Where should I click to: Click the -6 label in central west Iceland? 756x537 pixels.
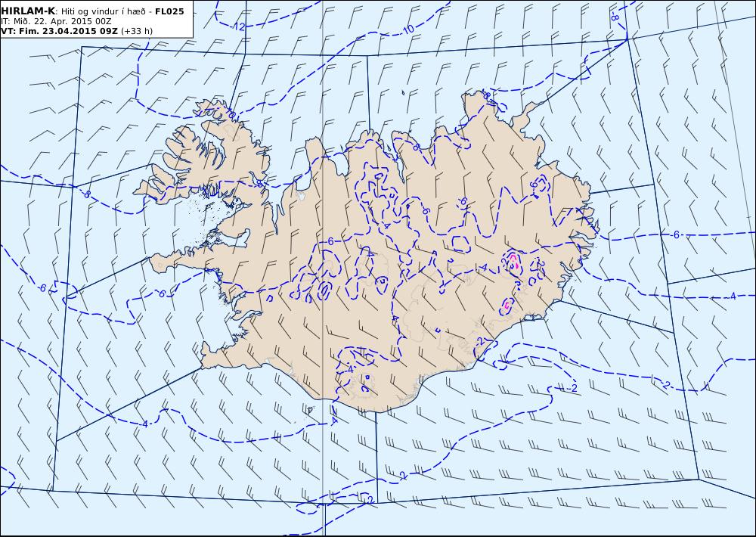tap(329, 241)
